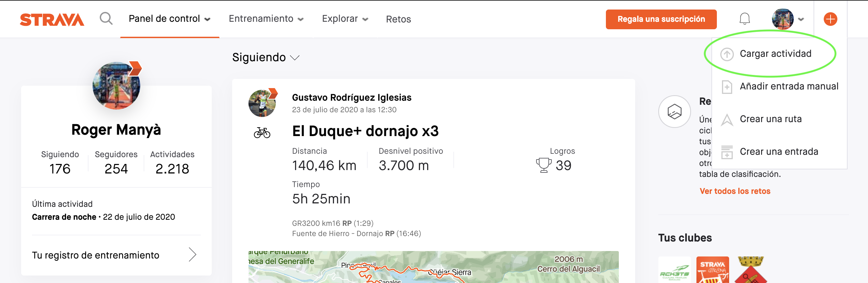
Task: Click the bicycle activity type icon
Action: coord(262,132)
